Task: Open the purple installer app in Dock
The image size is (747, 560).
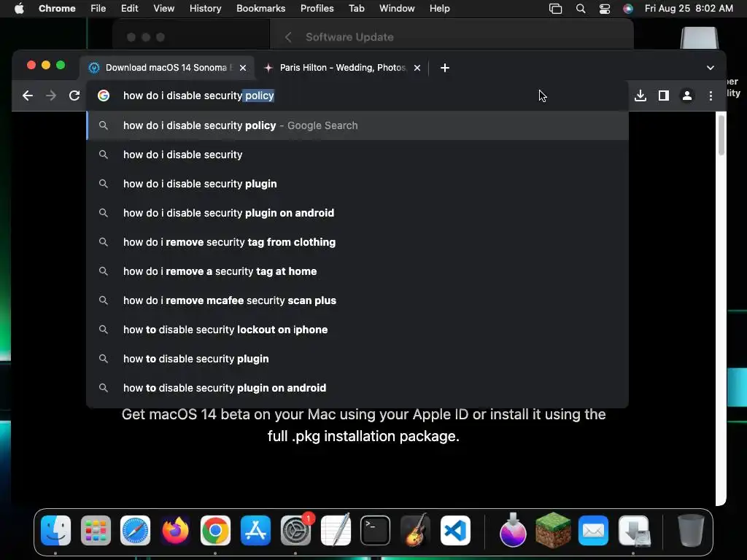Action: 513,531
